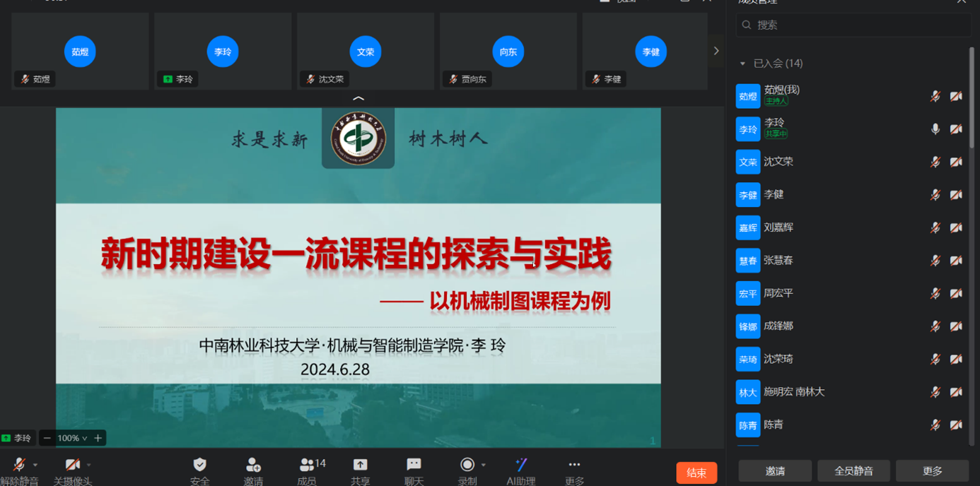980x486 pixels.
Task: Select 周宏平 in the member list
Action: tap(778, 293)
